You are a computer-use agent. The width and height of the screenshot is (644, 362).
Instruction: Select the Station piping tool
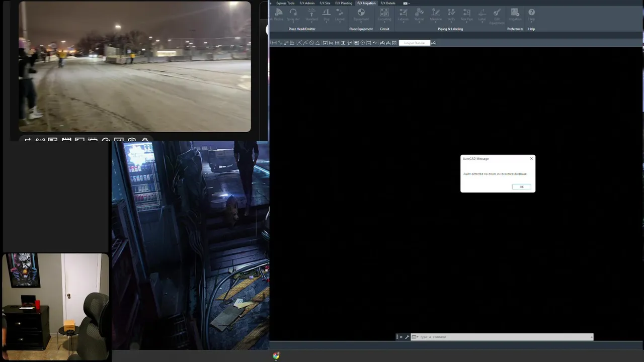coord(419,15)
